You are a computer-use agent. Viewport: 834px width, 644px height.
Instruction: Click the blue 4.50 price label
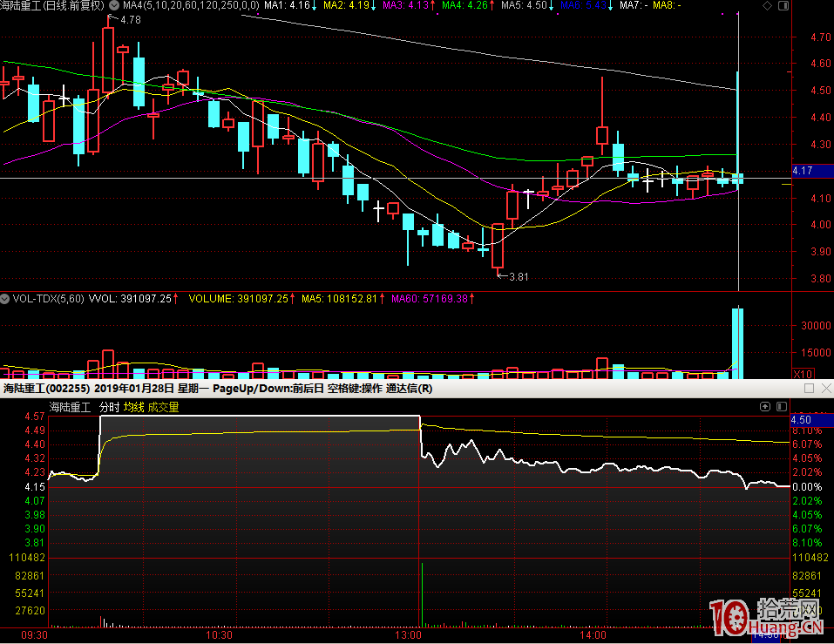tap(800, 420)
